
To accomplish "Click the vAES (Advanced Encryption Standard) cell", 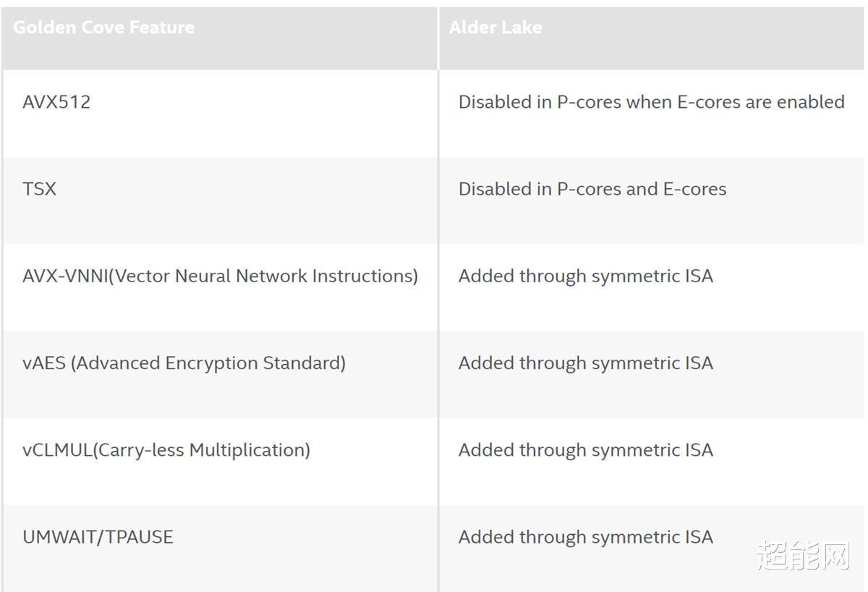I will point(218,374).
